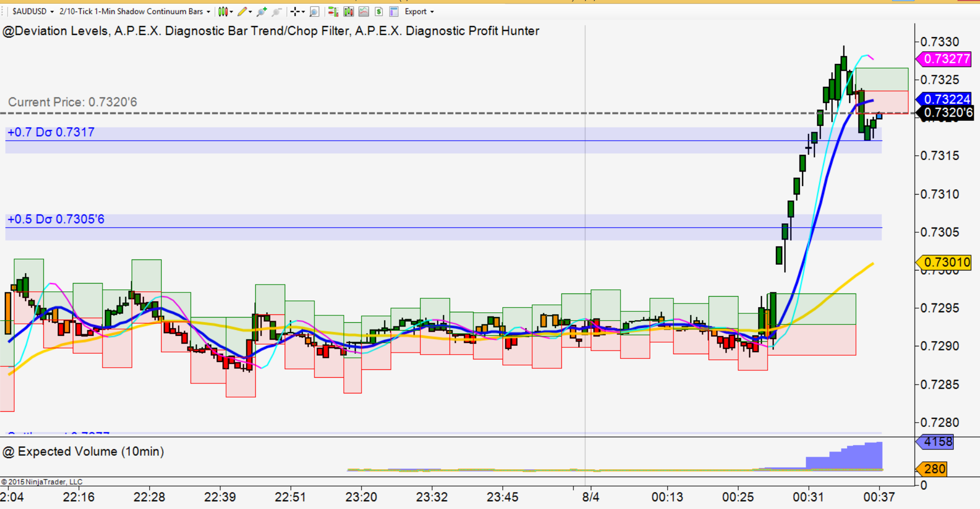Click the 0.7295 price axis label

(x=940, y=308)
